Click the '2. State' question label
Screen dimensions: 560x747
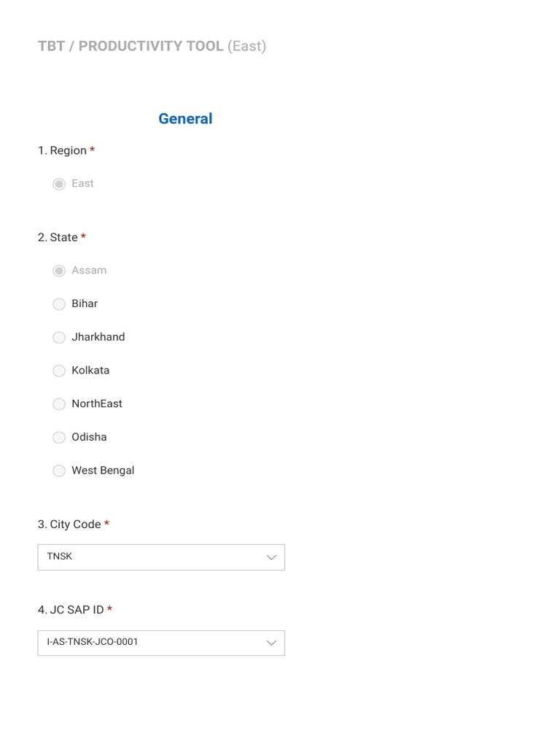58,237
